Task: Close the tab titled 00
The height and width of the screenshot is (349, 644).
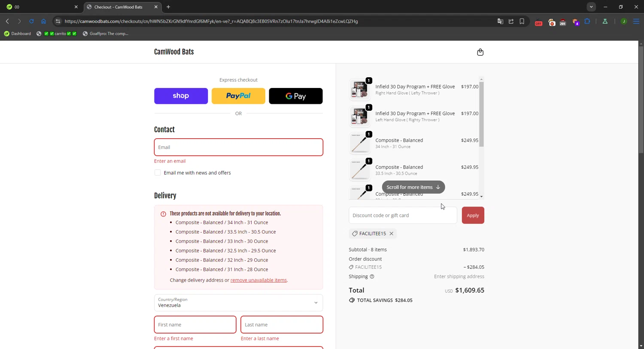Action: coord(76,7)
